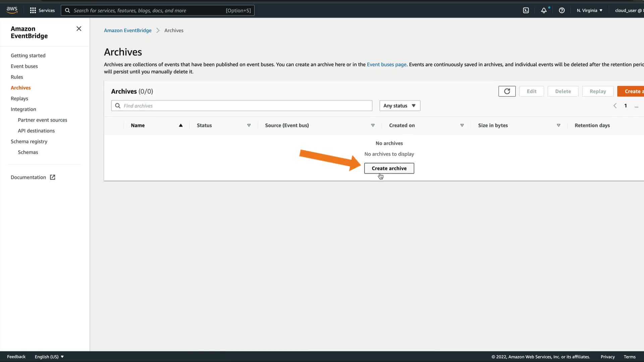Follow the Event buses page link
The image size is (644, 362).
coord(386,64)
